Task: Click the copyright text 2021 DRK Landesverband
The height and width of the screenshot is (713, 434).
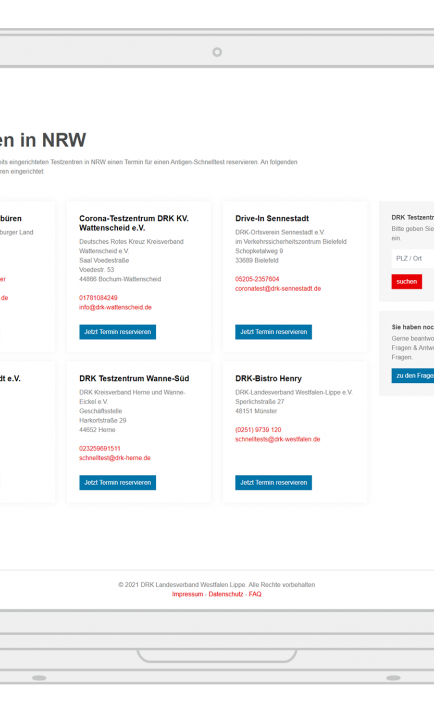Action: [x=217, y=585]
